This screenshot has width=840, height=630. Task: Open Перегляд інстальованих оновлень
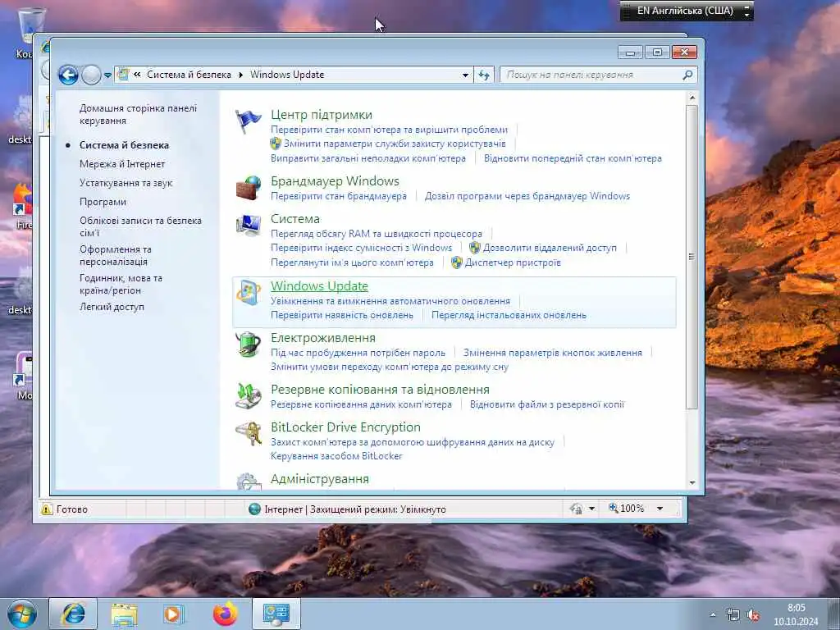(509, 315)
